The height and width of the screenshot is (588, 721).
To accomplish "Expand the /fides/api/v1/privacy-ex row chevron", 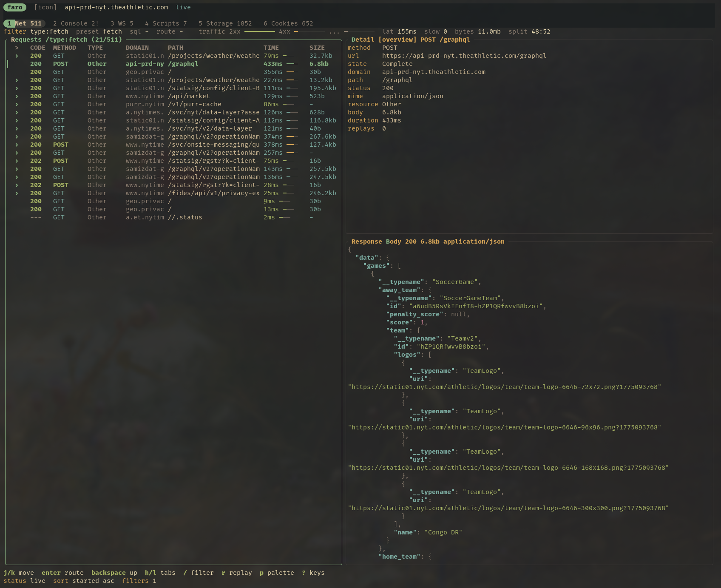I will [17, 193].
